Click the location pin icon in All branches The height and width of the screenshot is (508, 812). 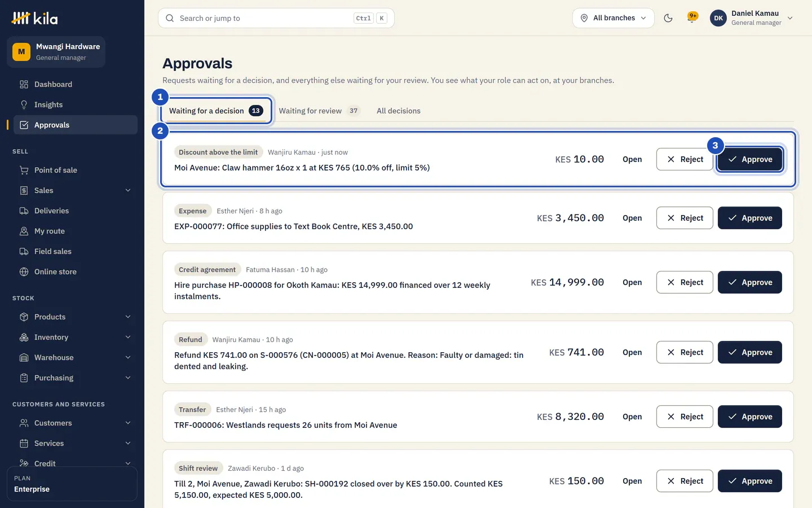coord(584,18)
